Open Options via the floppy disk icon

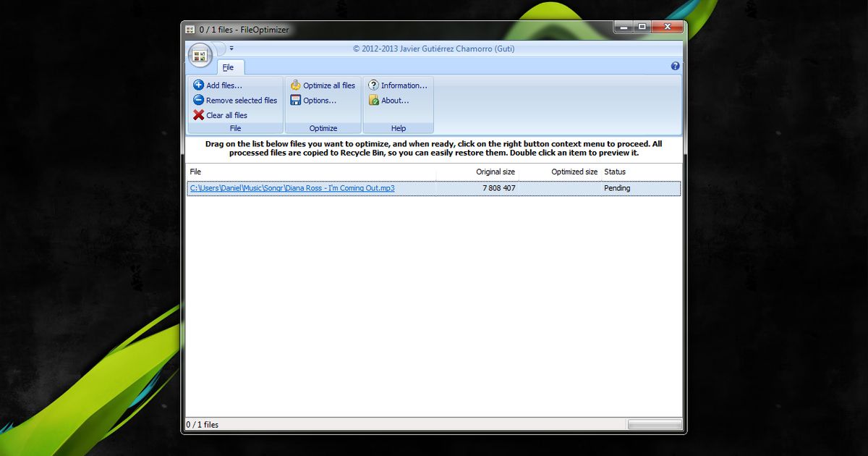coord(295,100)
